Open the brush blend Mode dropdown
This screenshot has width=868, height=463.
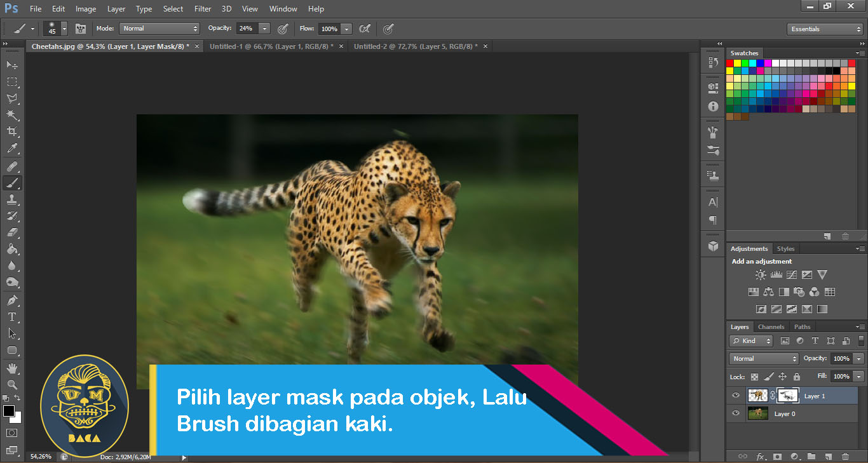pyautogui.click(x=159, y=28)
